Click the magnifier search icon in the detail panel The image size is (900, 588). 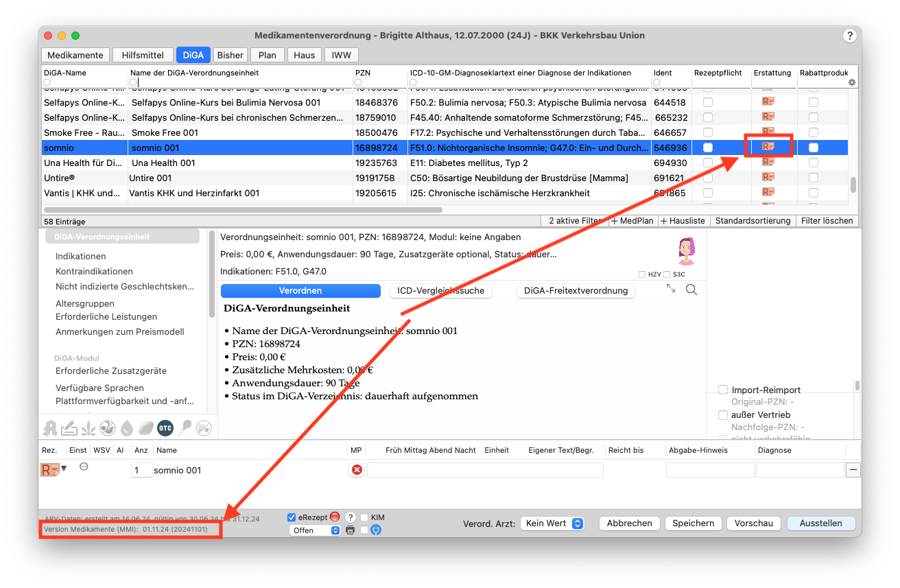click(x=691, y=290)
